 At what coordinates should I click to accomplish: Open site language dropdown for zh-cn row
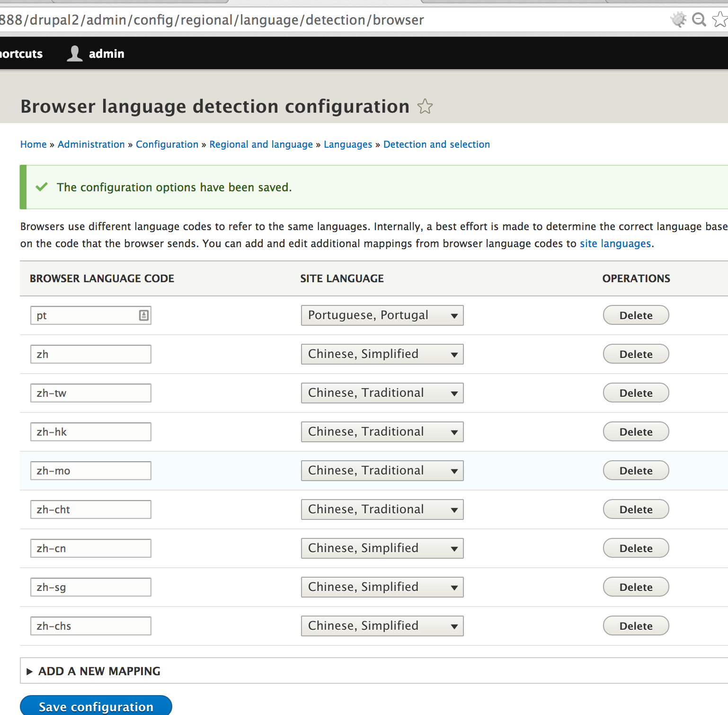[x=382, y=548]
